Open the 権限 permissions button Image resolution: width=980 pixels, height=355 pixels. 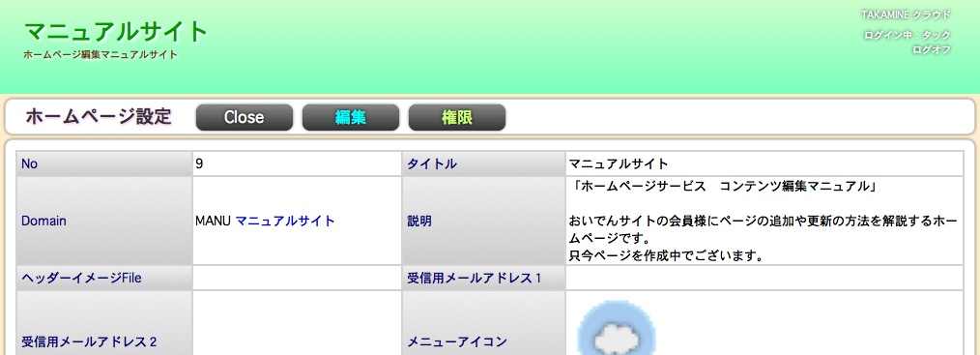[457, 117]
